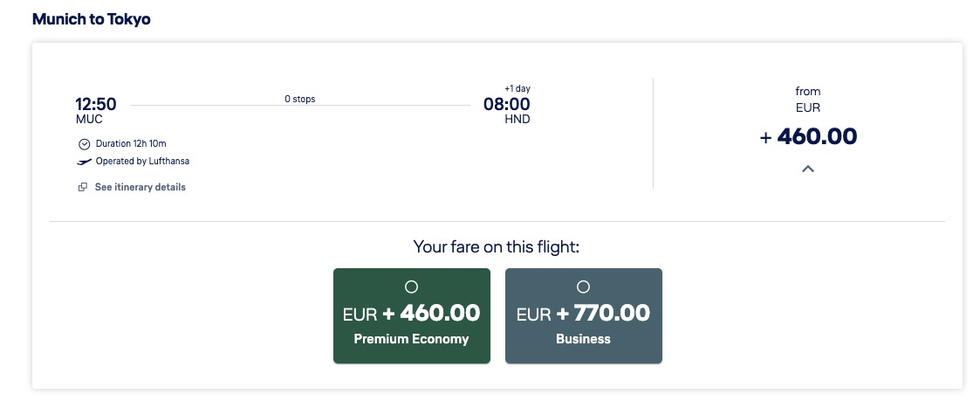980x408 pixels.
Task: Click the +1 day indicator
Action: [x=517, y=89]
